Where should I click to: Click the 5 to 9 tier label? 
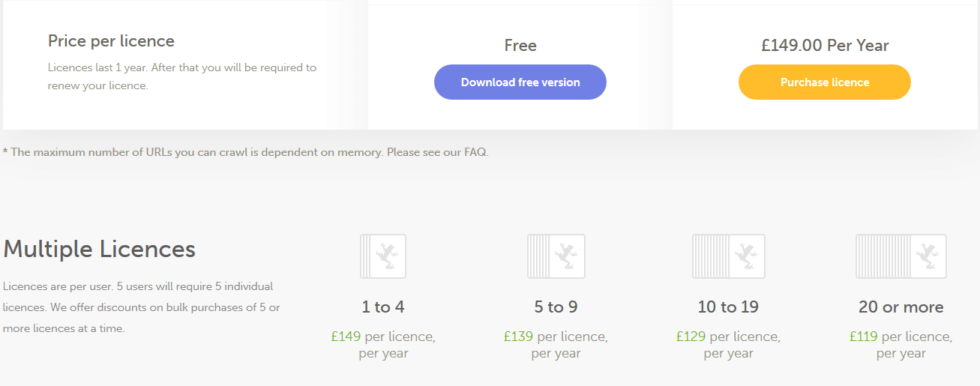point(556,307)
